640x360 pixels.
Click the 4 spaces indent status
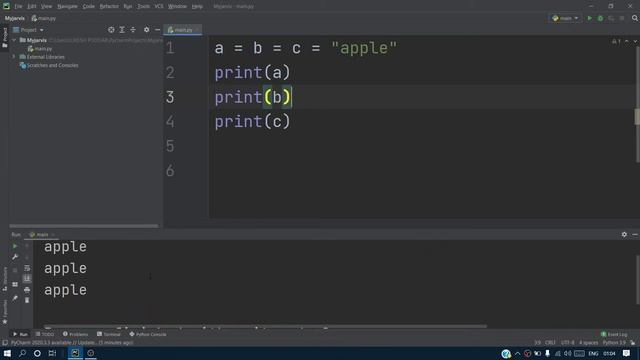pyautogui.click(x=589, y=343)
